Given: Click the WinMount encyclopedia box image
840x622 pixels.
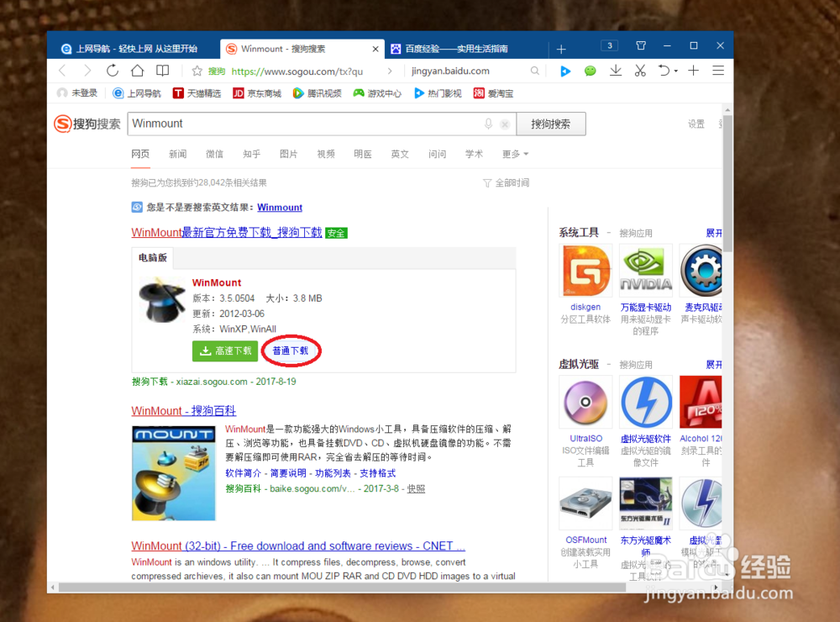Looking at the screenshot, I should click(x=174, y=473).
